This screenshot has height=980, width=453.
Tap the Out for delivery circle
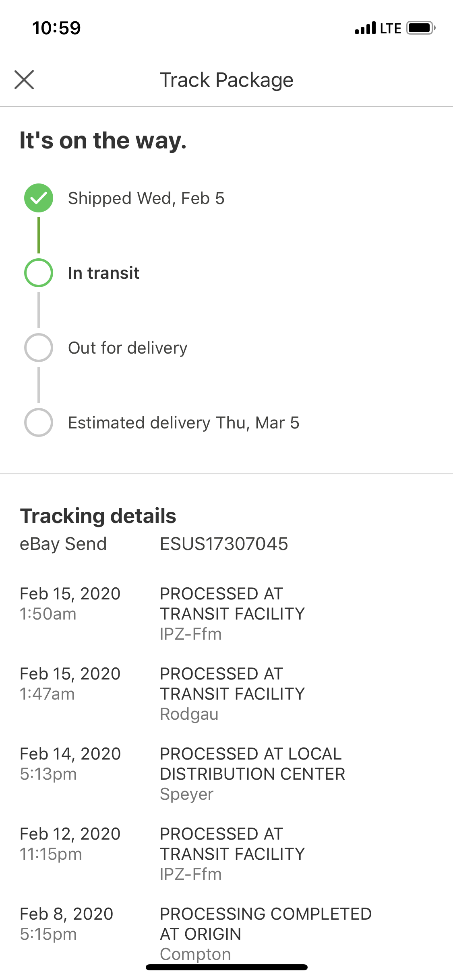tap(39, 348)
